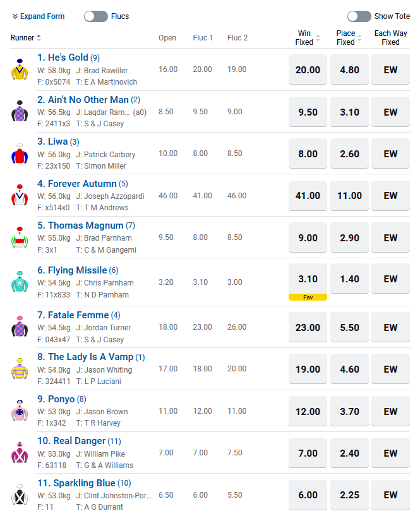The width and height of the screenshot is (420, 516).
Task: Click Liwa red and blue silks icon
Action: coord(20,154)
